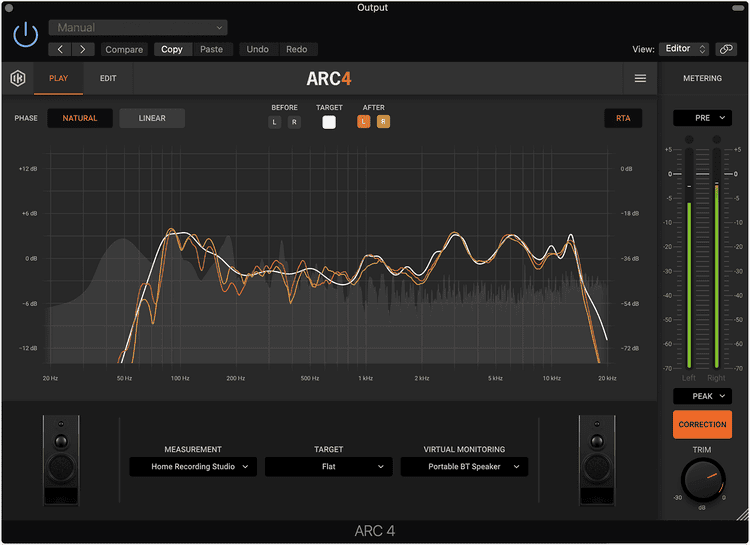
Task: Click the window resize grip corner
Action: (743, 515)
